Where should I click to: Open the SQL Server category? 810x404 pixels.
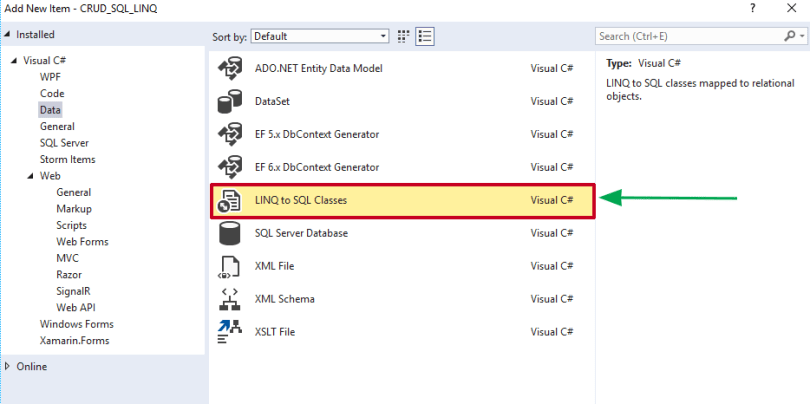[64, 143]
